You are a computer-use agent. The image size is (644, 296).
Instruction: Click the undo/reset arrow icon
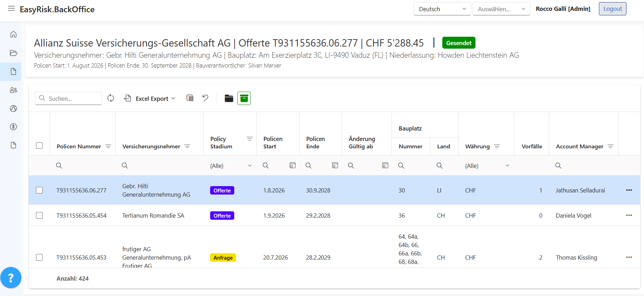click(206, 98)
